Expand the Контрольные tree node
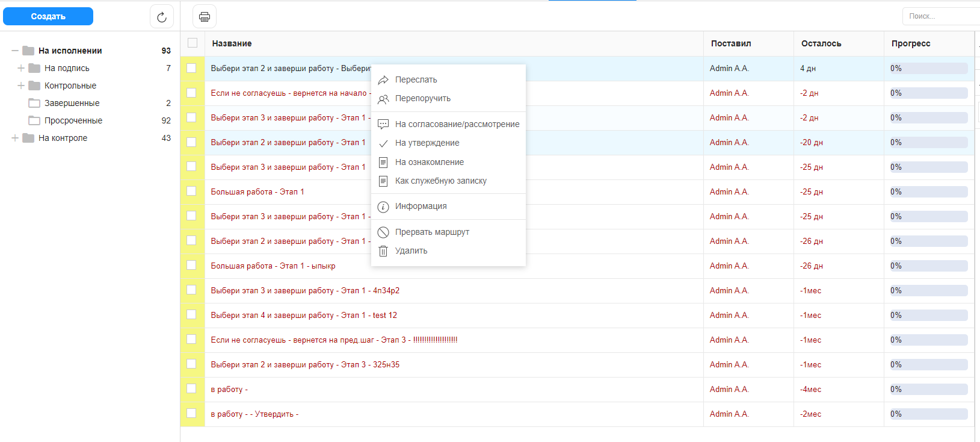 21,86
